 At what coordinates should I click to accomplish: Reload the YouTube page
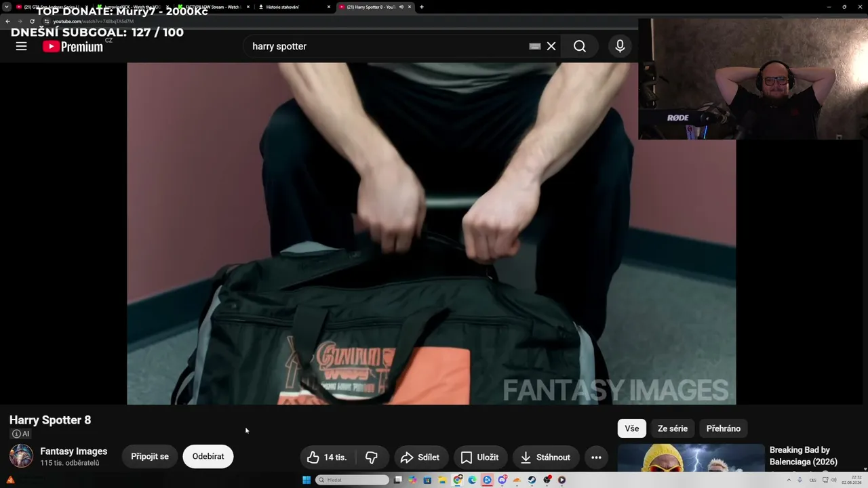(x=32, y=21)
